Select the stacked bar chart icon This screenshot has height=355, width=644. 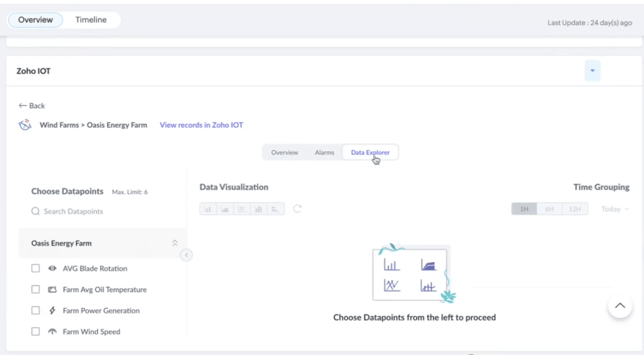point(258,209)
